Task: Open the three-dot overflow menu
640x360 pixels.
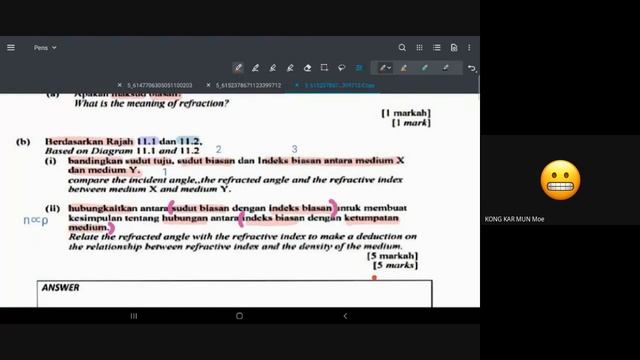Action: pos(469,48)
